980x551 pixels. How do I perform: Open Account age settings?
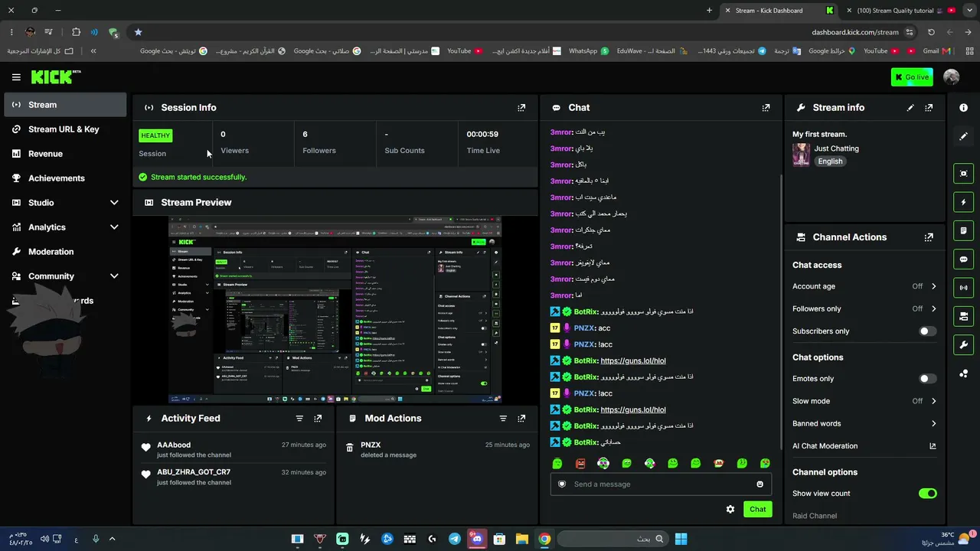pos(864,286)
